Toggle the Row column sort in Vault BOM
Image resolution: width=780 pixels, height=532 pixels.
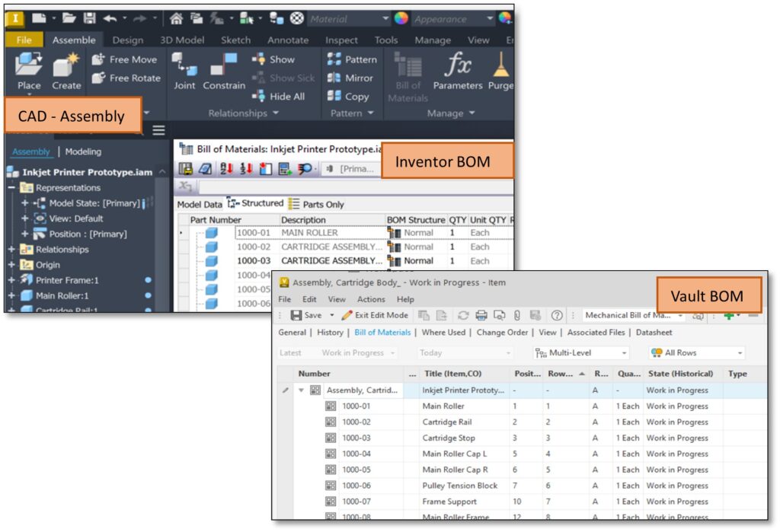(566, 374)
